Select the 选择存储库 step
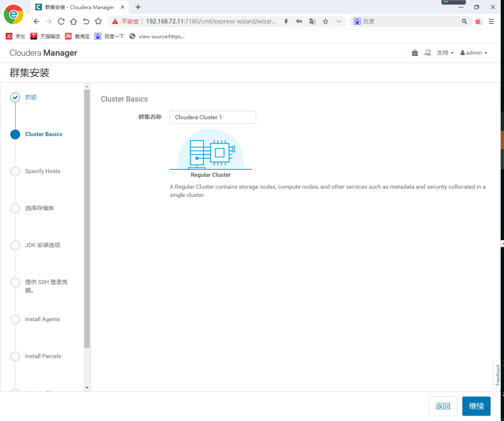504x421 pixels. tap(40, 208)
